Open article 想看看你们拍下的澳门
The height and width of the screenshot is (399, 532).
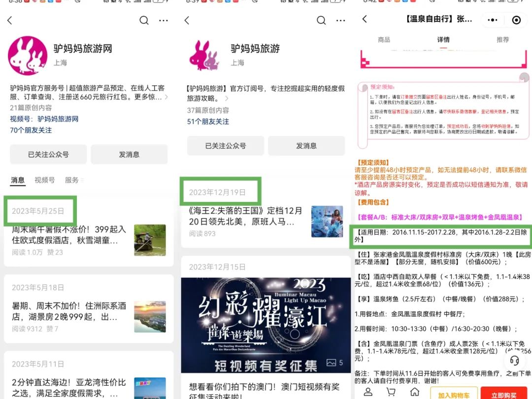click(264, 391)
